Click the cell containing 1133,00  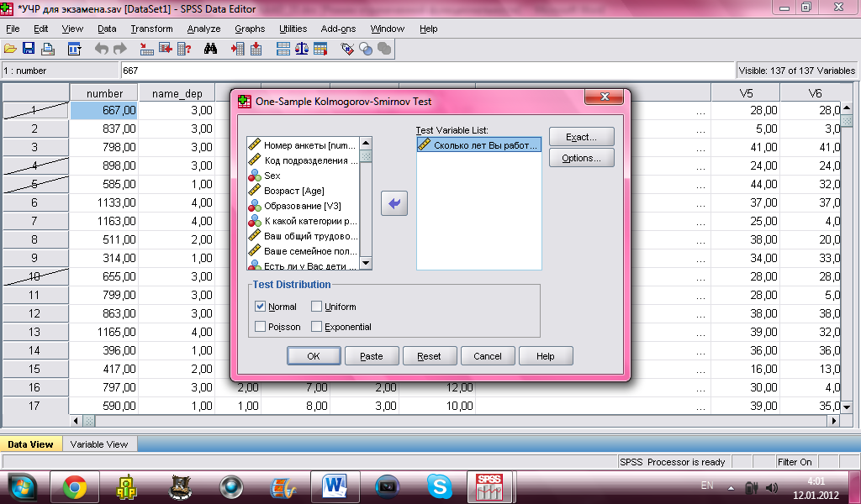coord(104,202)
